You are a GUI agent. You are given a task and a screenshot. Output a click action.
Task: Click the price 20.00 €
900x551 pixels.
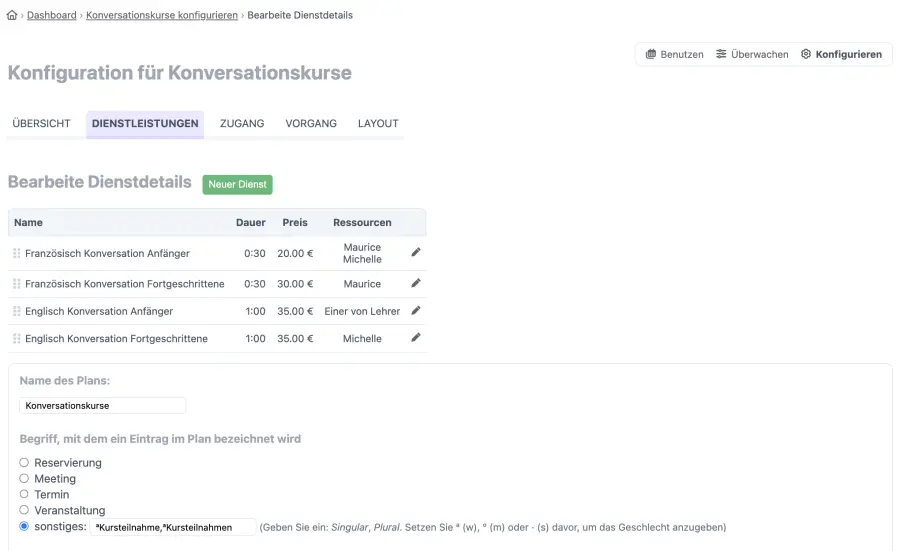[295, 253]
